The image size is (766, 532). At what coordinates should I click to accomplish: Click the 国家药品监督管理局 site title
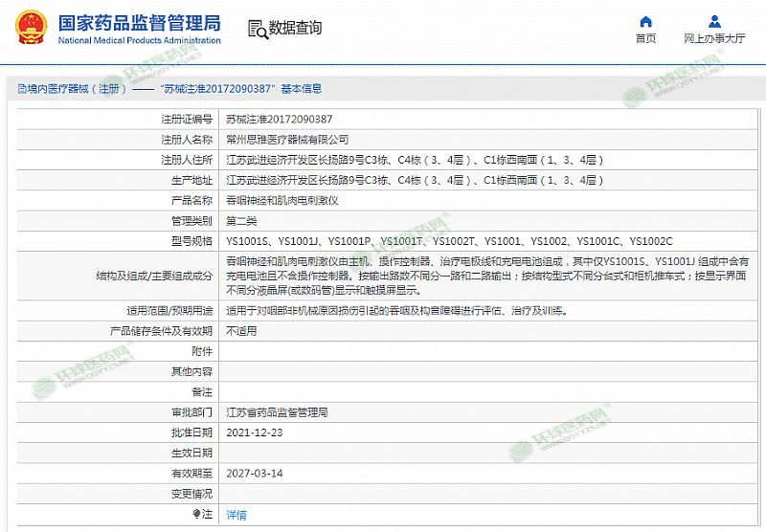click(x=139, y=22)
